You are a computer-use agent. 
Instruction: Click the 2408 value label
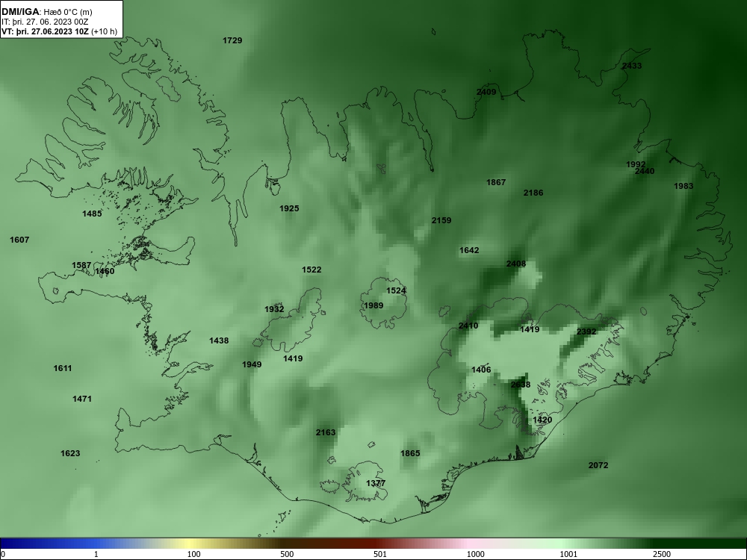coord(516,264)
